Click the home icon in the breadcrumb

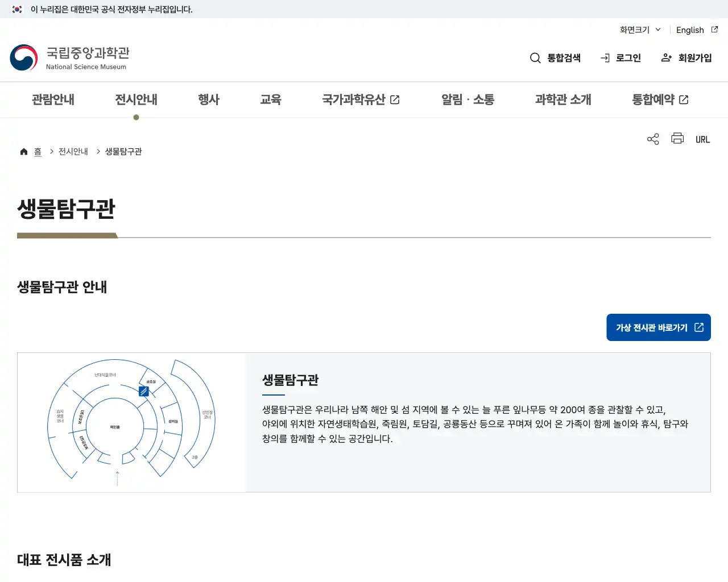tap(23, 151)
